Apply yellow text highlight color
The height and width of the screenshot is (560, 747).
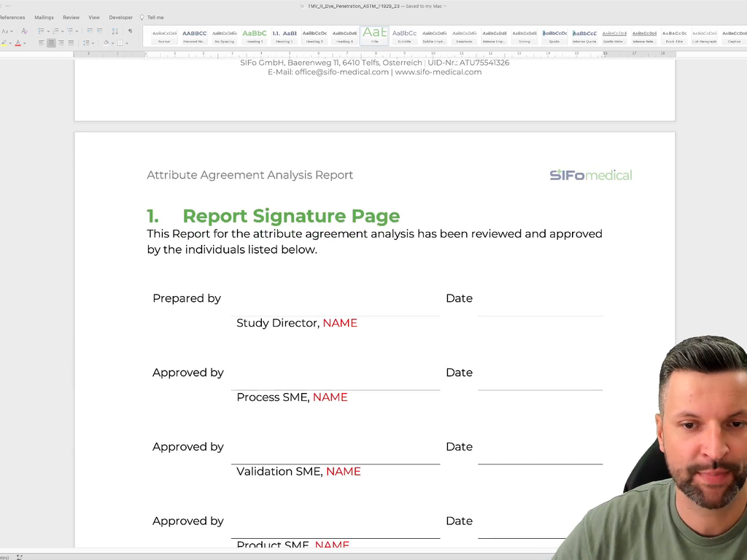[4, 43]
